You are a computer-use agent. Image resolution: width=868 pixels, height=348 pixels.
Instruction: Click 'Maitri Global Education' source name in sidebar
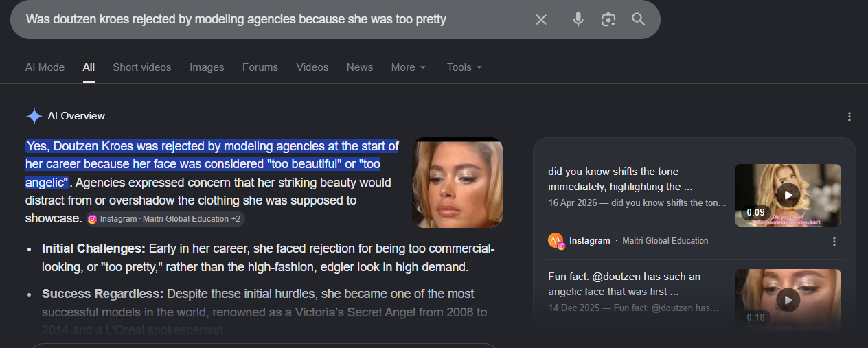tap(665, 241)
